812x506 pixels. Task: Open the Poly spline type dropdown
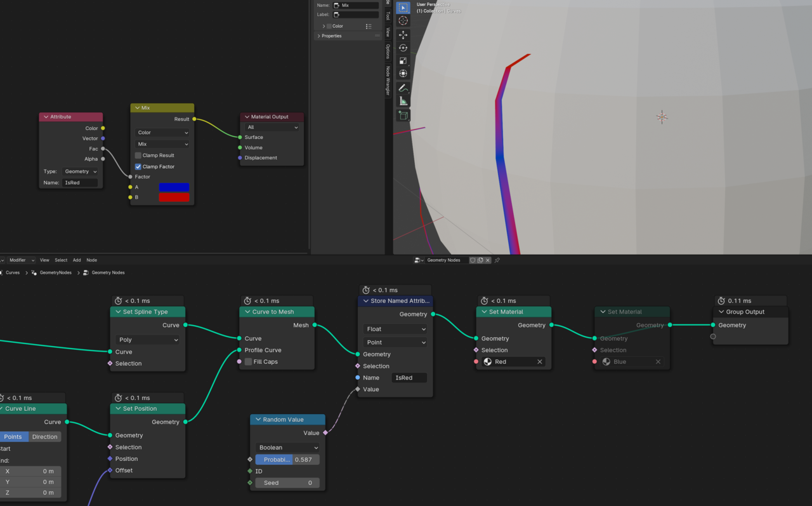click(148, 340)
